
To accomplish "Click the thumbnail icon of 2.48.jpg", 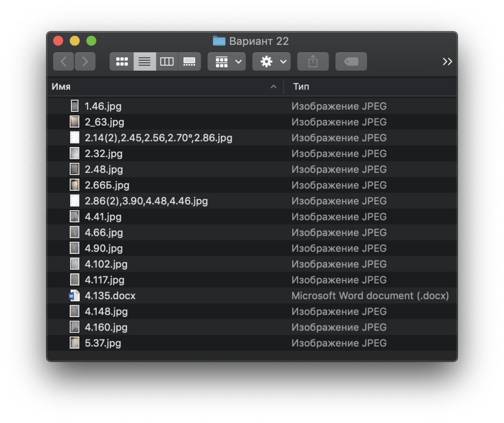I will coord(75,169).
